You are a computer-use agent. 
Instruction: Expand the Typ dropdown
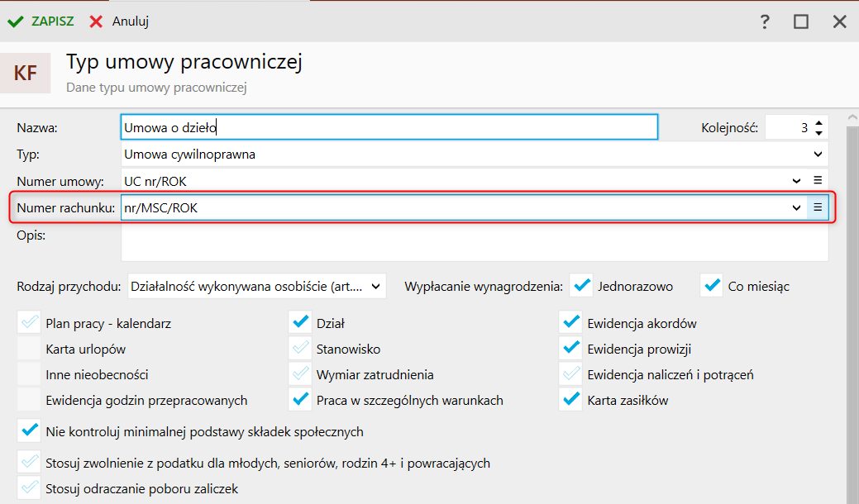tap(817, 154)
